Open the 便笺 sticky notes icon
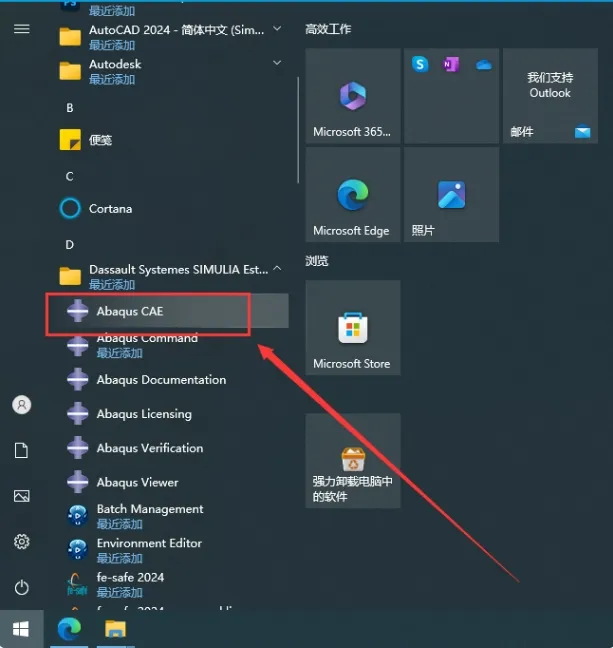This screenshot has height=648, width=613. pyautogui.click(x=70, y=140)
